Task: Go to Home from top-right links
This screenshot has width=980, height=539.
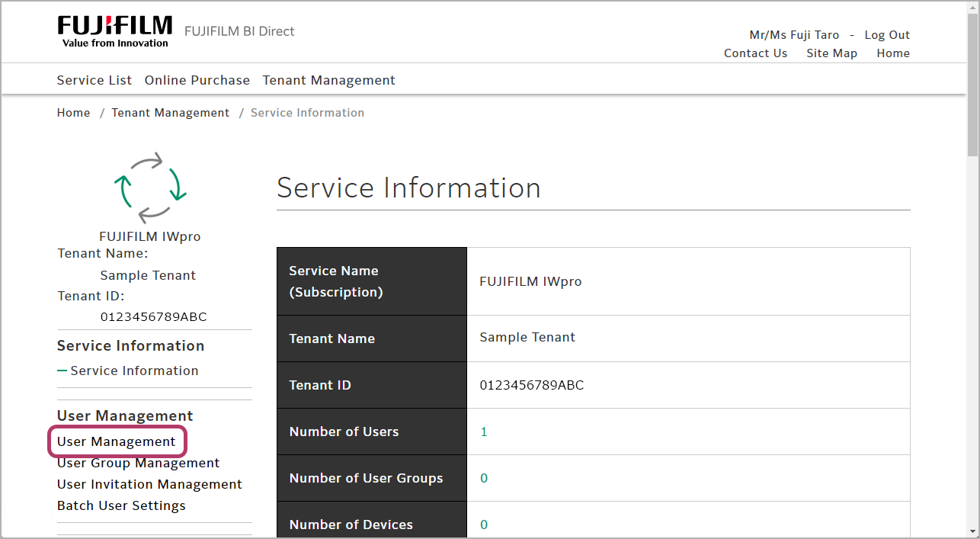Action: point(892,53)
